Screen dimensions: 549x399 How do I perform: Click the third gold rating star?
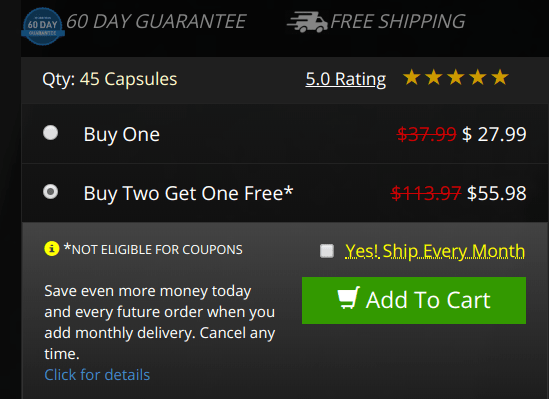[x=456, y=77]
